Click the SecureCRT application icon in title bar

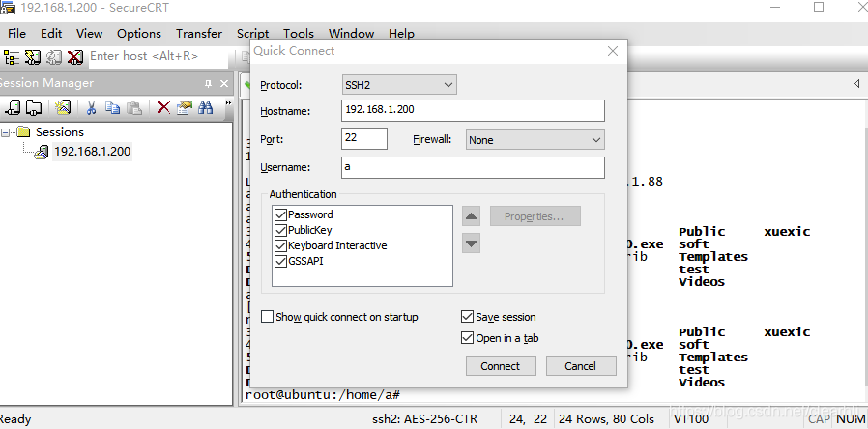(7, 7)
